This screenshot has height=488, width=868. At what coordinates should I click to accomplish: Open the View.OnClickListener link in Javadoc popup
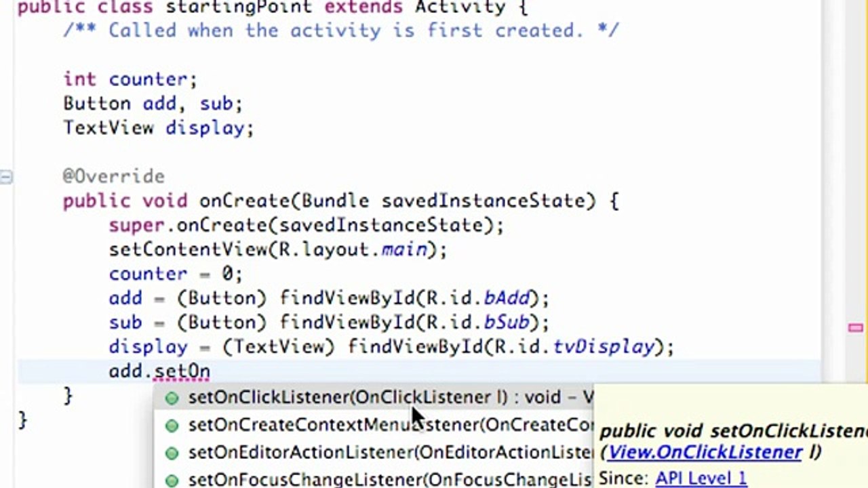click(x=705, y=452)
